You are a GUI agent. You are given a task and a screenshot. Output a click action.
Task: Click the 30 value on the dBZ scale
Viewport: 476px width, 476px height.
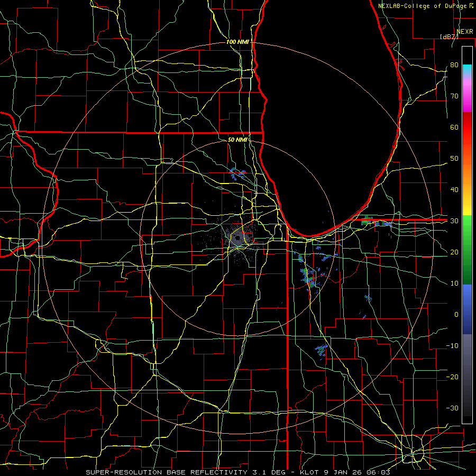coord(454,221)
